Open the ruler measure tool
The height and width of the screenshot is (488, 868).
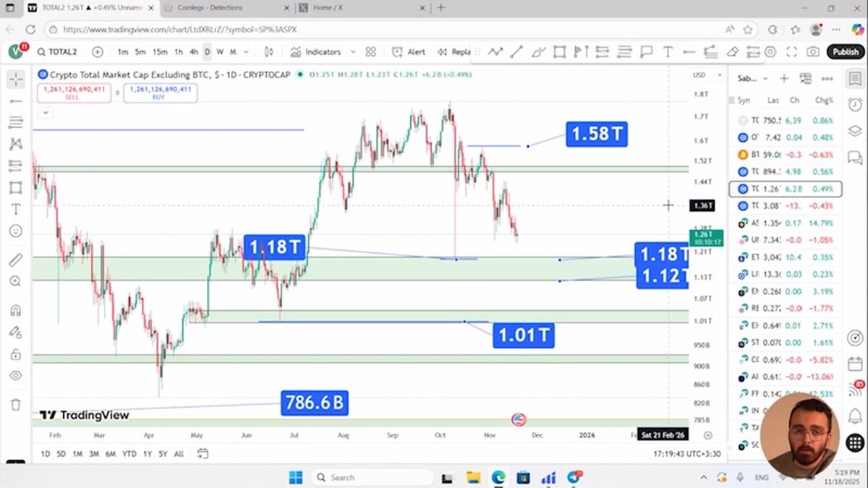[x=15, y=260]
